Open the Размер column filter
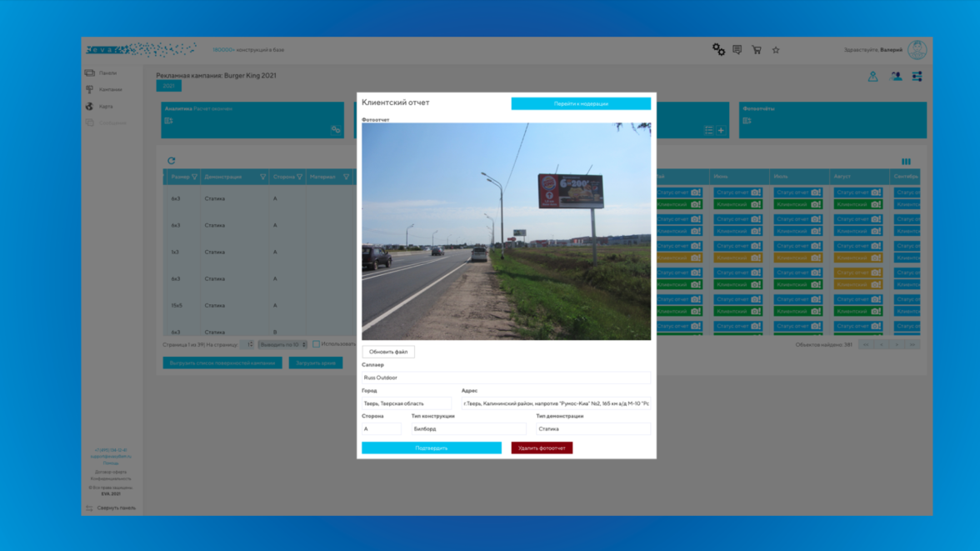 (194, 177)
